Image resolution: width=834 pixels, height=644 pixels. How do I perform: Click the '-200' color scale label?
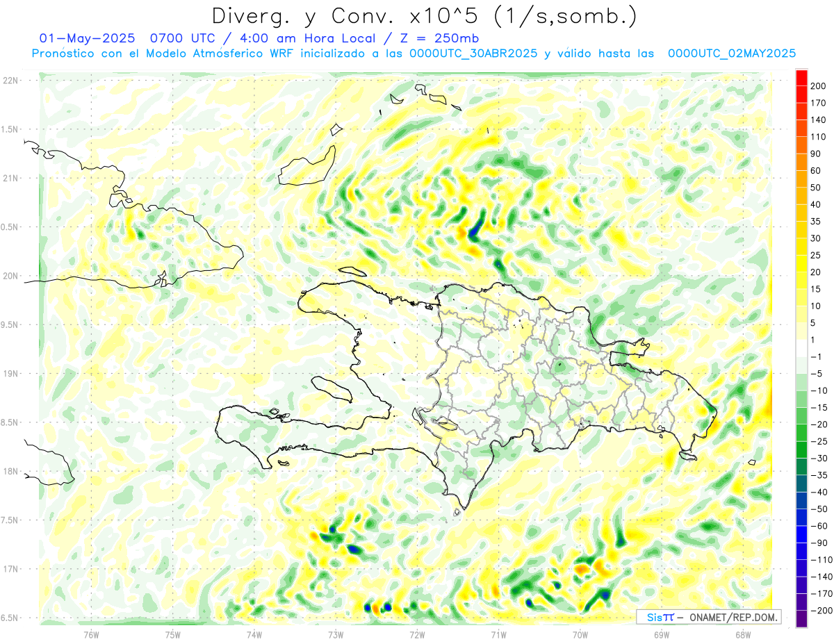click(x=822, y=611)
